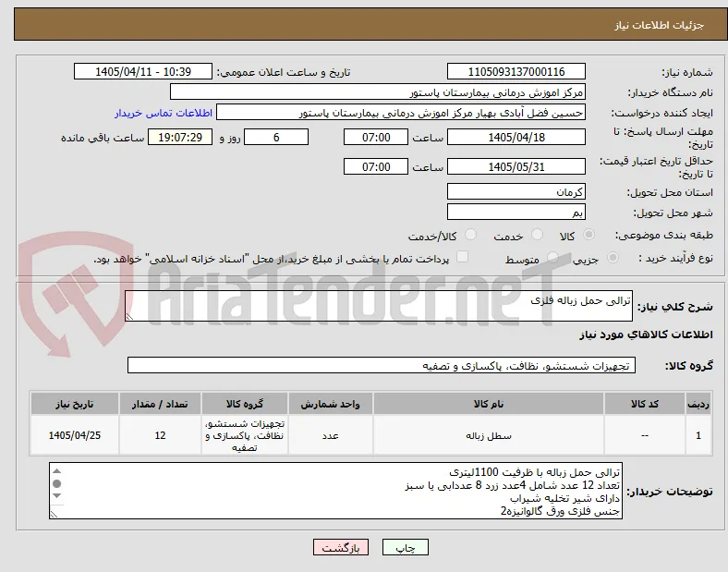Click the price validity date 1405/05/31

[x=516, y=166]
